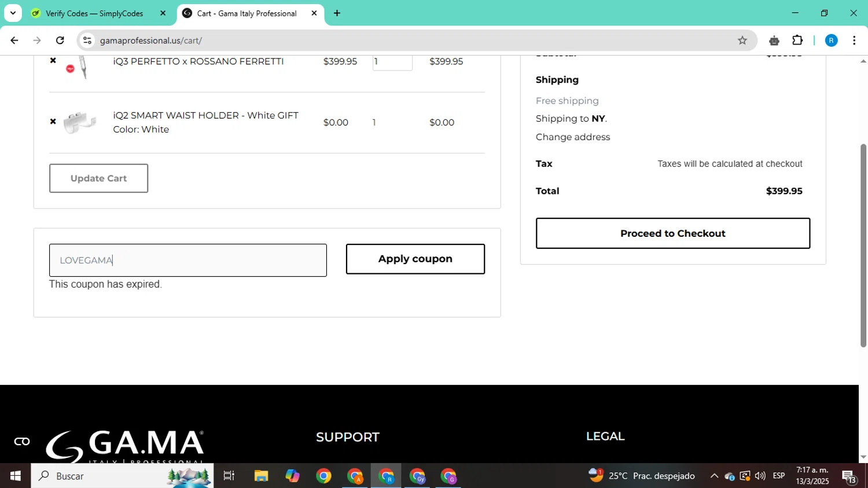868x488 pixels.
Task: Click the page vertical scrollbar
Action: tap(863, 245)
